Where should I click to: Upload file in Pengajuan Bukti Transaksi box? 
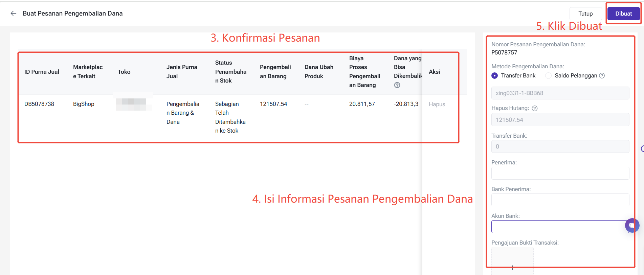[x=512, y=261]
